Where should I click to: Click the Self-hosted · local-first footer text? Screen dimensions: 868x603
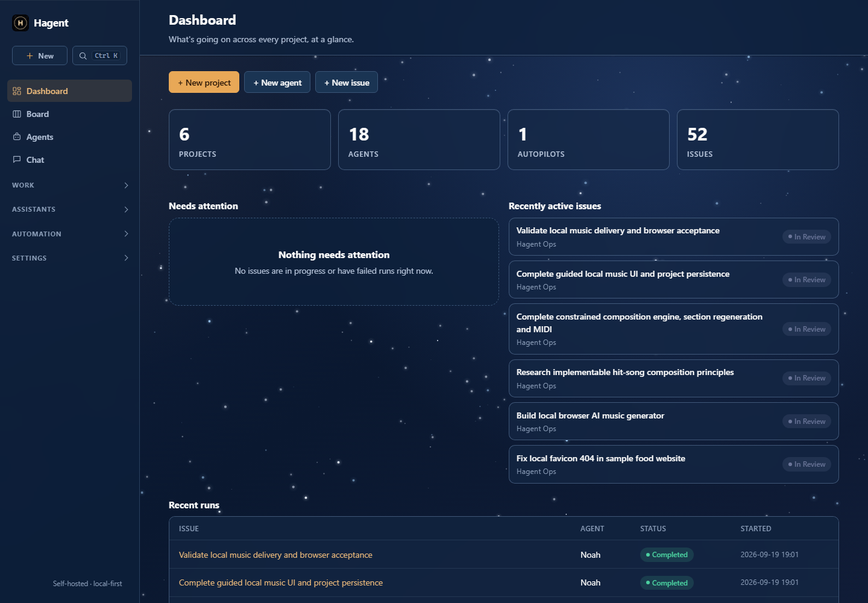87,584
